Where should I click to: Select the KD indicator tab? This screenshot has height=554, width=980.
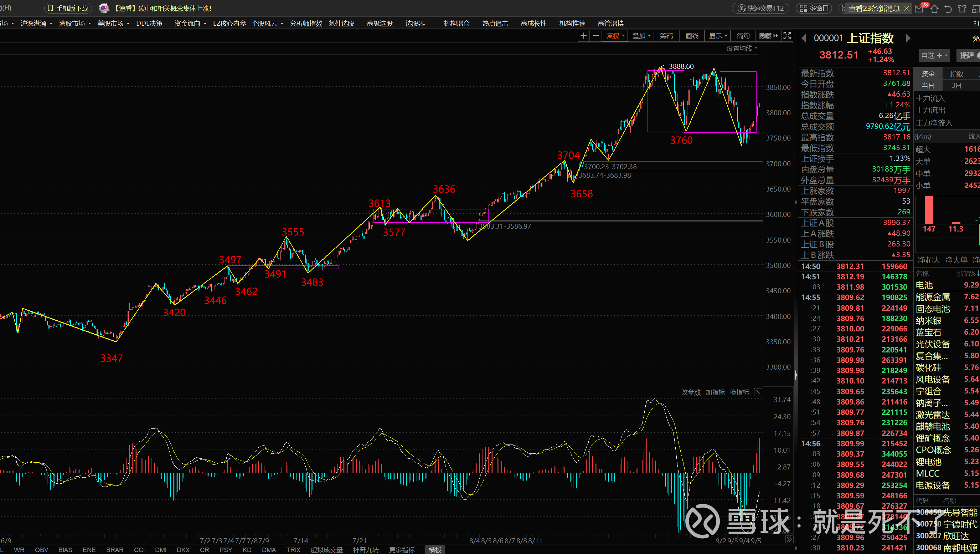point(247,550)
